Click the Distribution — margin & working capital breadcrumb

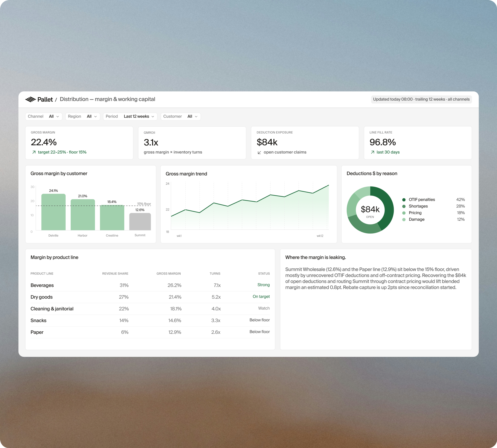tap(107, 99)
